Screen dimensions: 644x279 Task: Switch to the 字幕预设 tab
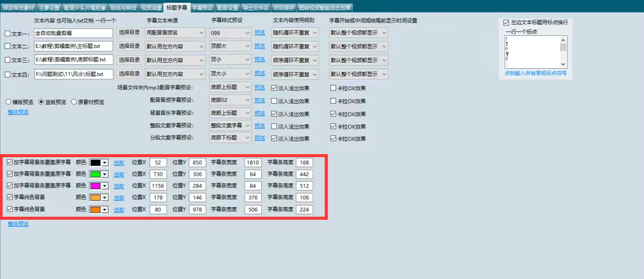[202, 8]
